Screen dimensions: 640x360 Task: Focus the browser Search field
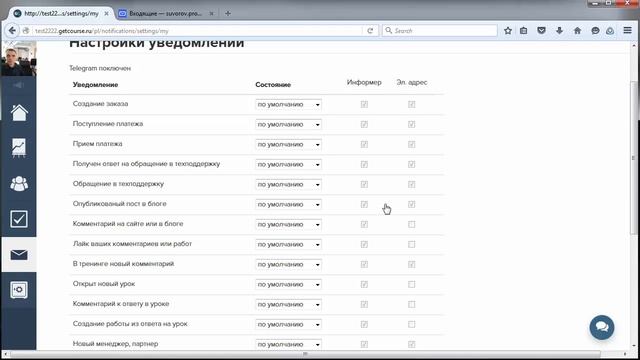point(440,31)
